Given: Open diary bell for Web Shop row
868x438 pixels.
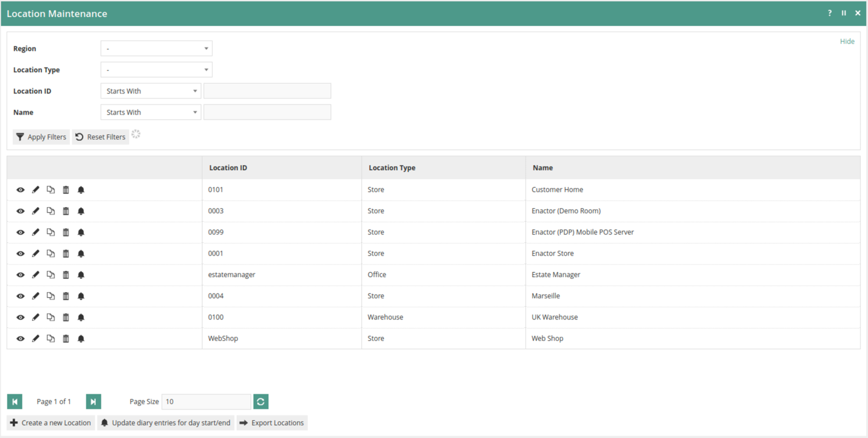Looking at the screenshot, I should (x=81, y=338).
